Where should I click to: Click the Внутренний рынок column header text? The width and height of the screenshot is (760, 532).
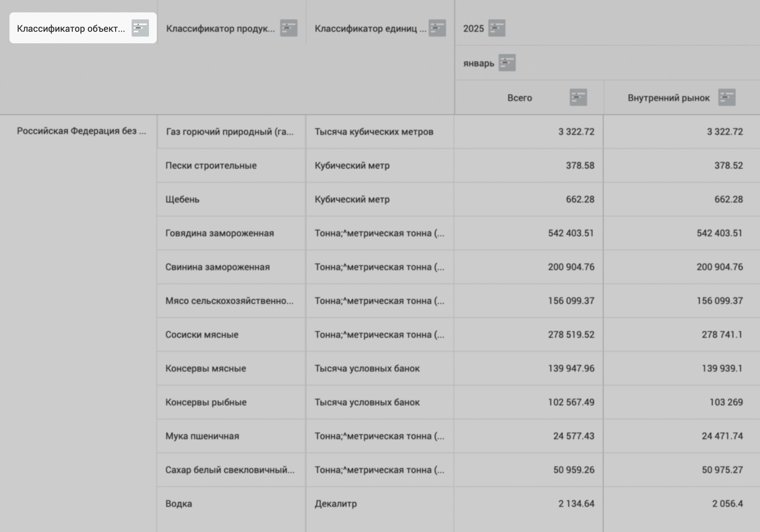tap(668, 98)
